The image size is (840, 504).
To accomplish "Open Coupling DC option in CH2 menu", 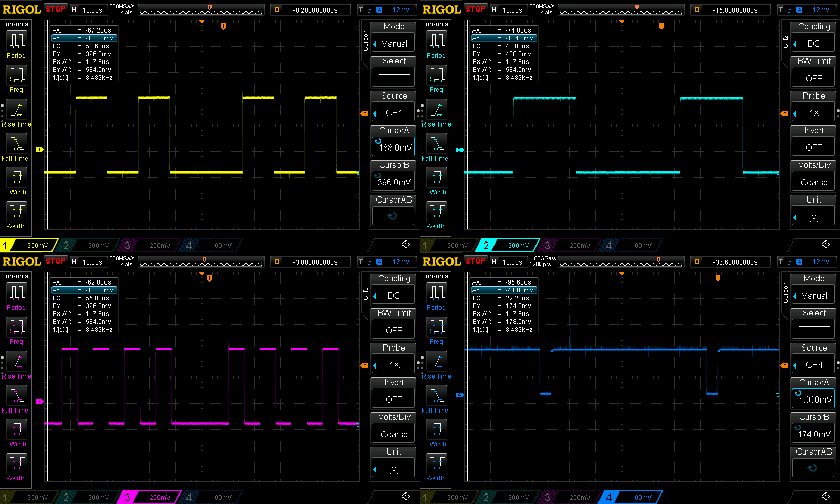I will tap(813, 37).
